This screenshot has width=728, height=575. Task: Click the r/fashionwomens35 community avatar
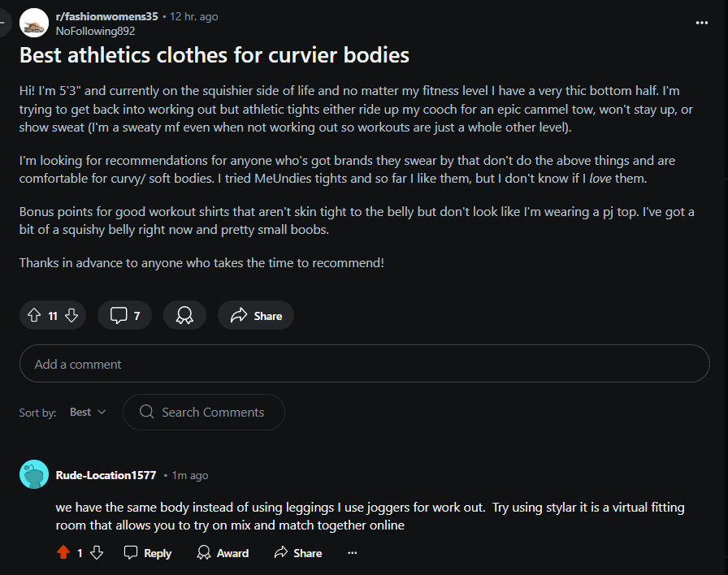point(33,23)
